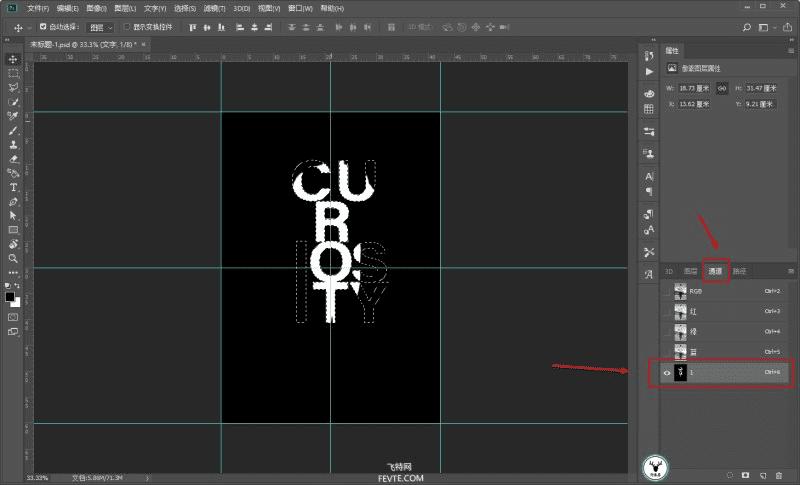Image resolution: width=800 pixels, height=485 pixels.
Task: Create new channel icon
Action: 763,475
